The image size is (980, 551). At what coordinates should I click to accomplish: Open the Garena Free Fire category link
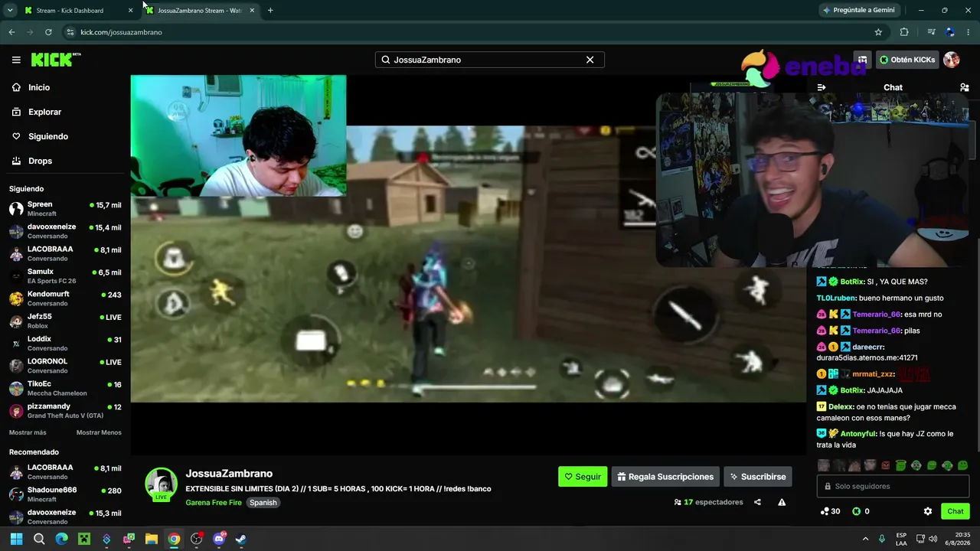214,503
